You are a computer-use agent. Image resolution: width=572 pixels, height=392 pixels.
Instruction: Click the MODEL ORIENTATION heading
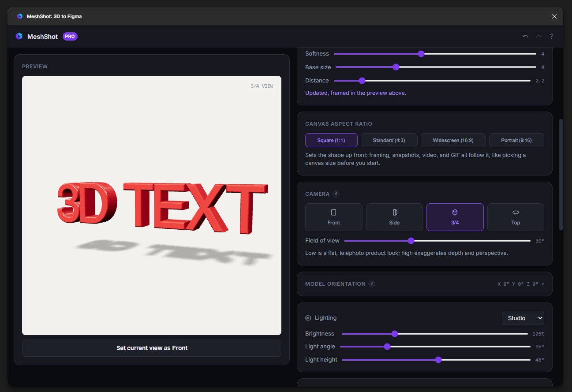coord(335,284)
